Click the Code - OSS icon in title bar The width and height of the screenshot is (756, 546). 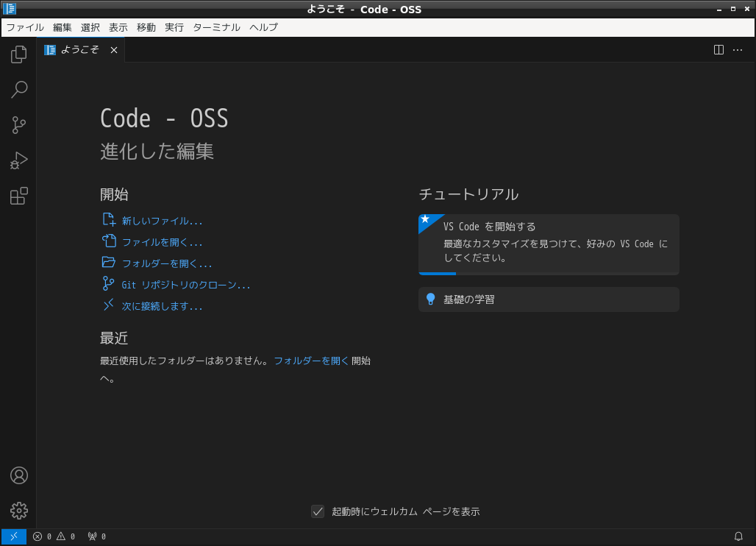(9, 9)
